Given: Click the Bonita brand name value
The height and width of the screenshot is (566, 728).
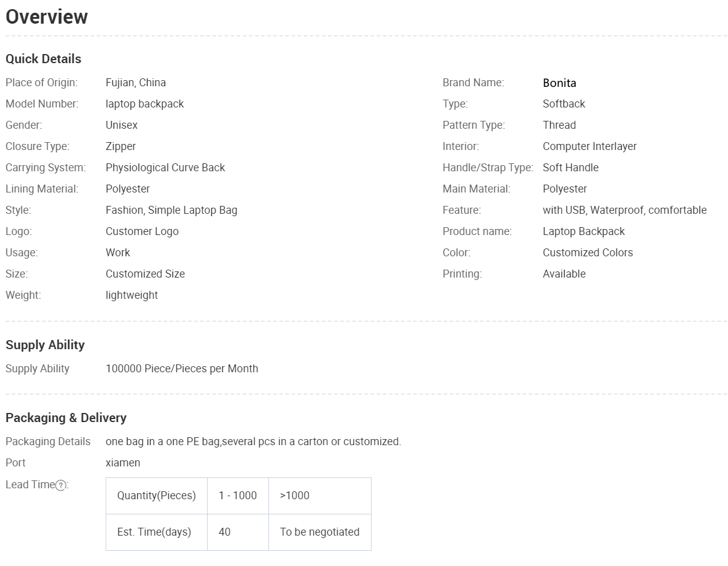Looking at the screenshot, I should pos(559,83).
